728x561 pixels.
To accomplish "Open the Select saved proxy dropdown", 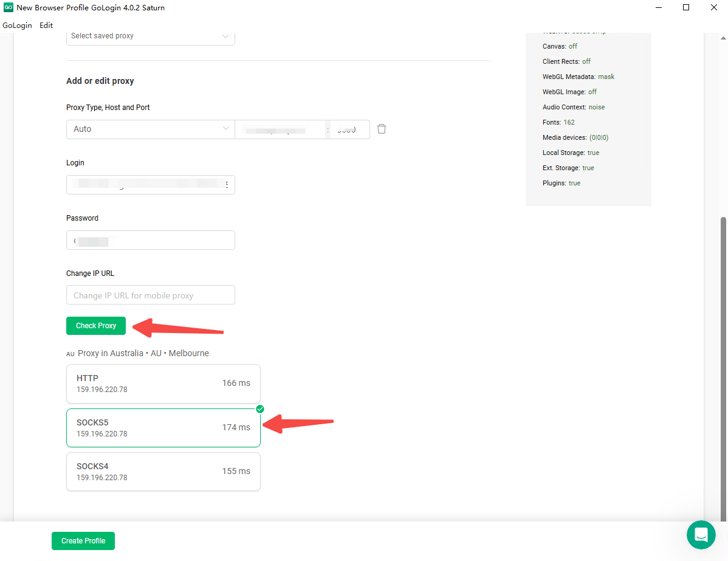I will tap(150, 36).
